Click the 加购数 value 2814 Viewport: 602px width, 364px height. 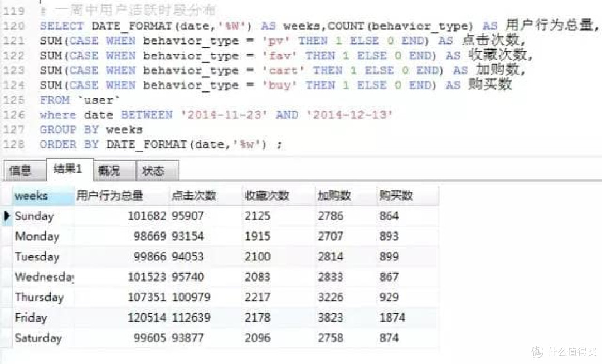(x=331, y=256)
